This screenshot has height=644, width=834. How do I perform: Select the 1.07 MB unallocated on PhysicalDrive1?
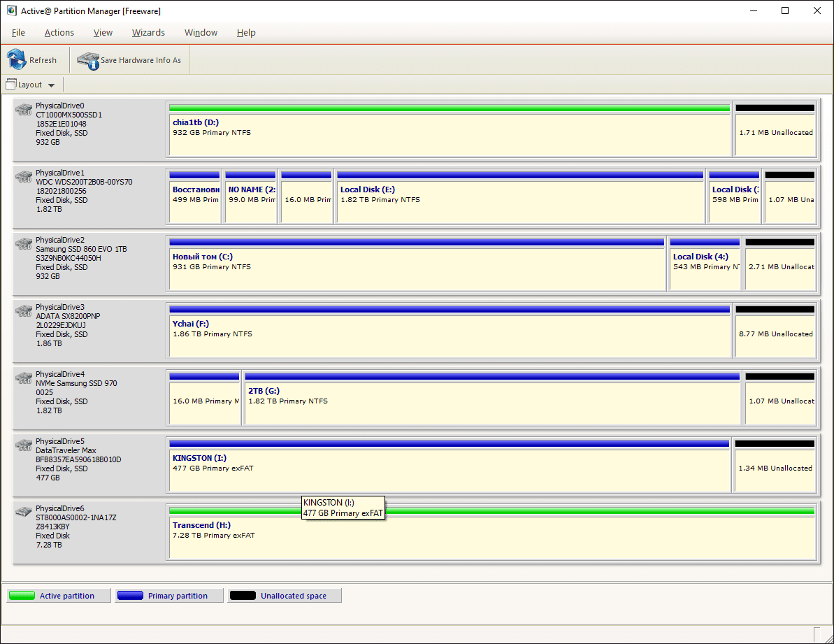click(790, 196)
